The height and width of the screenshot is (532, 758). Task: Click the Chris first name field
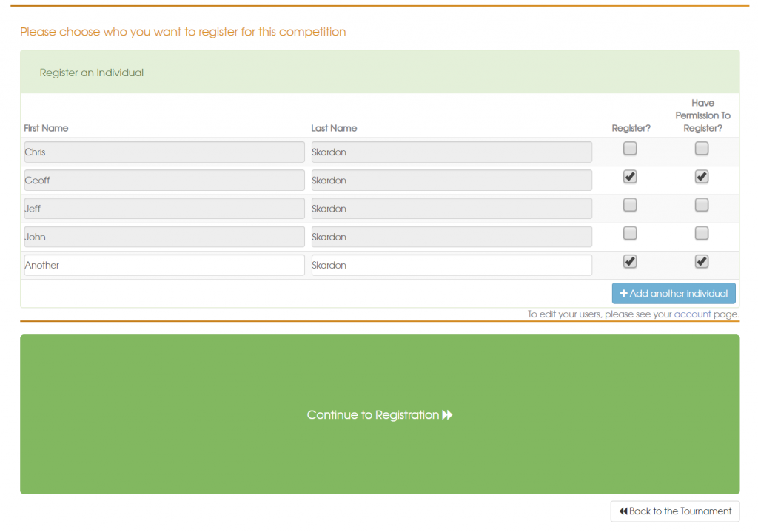(x=164, y=152)
